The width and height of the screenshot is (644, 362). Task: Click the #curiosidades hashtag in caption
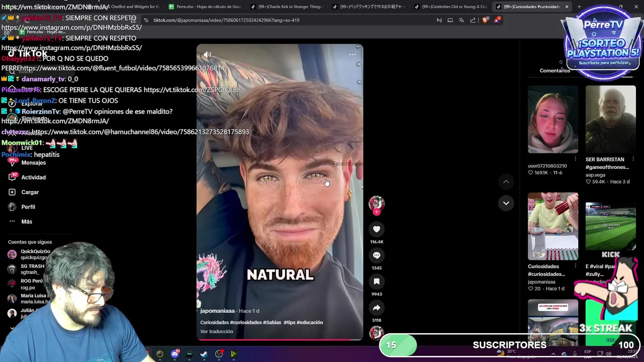click(246, 322)
